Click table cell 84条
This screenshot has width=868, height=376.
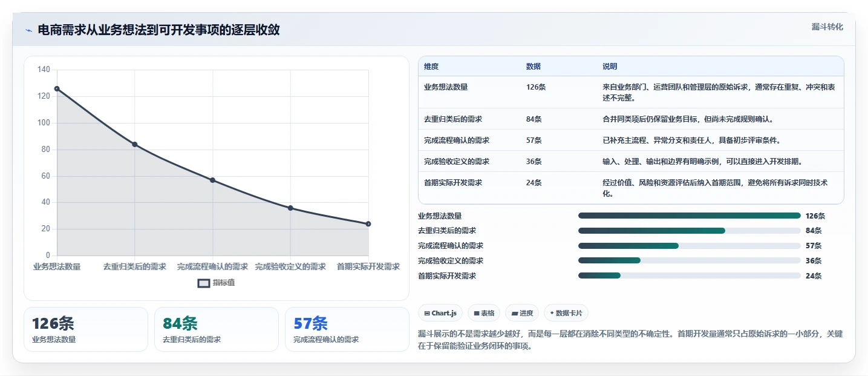(x=534, y=119)
